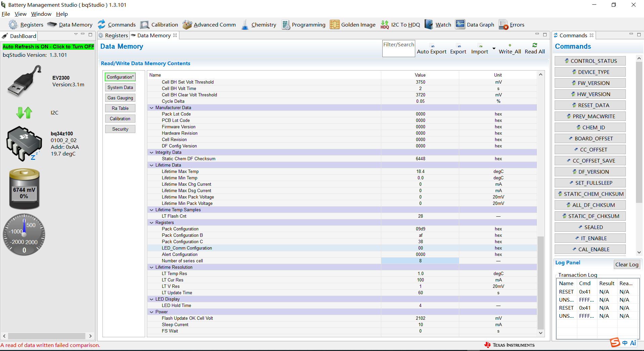Screen dimensions: 644x351
Task: Open the DashBoard view menu triangle
Action: (x=76, y=34)
